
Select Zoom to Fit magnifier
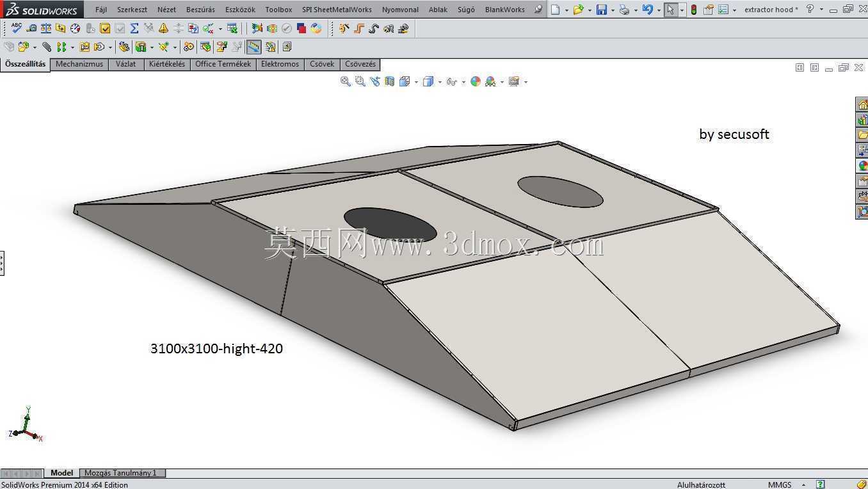tap(346, 81)
